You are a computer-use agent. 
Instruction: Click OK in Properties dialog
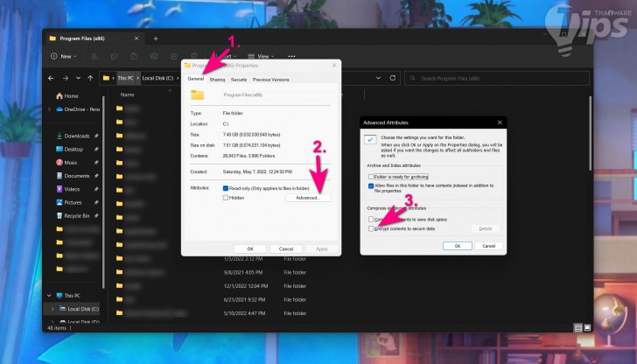point(250,248)
